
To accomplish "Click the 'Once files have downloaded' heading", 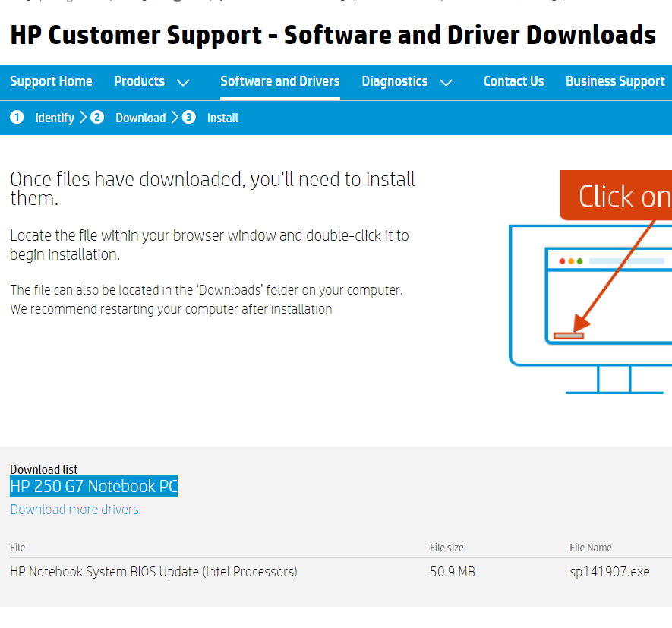I will tap(213, 188).
